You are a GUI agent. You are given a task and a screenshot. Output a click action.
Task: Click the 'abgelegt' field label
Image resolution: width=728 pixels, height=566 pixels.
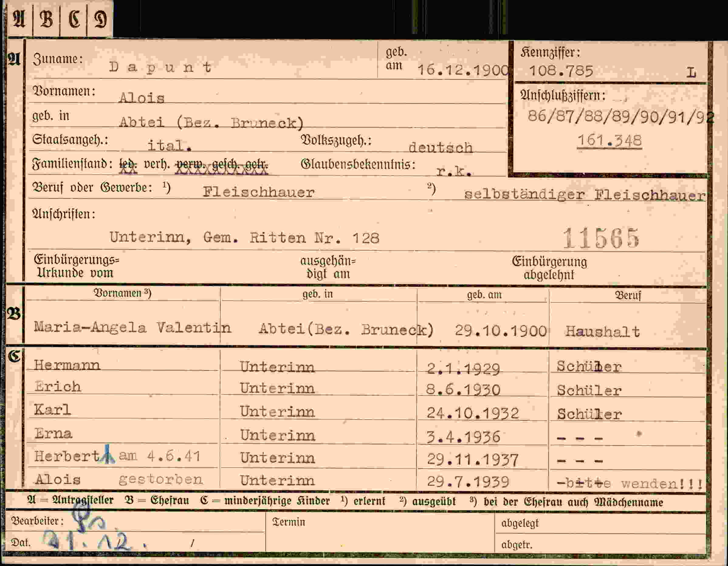(x=520, y=524)
